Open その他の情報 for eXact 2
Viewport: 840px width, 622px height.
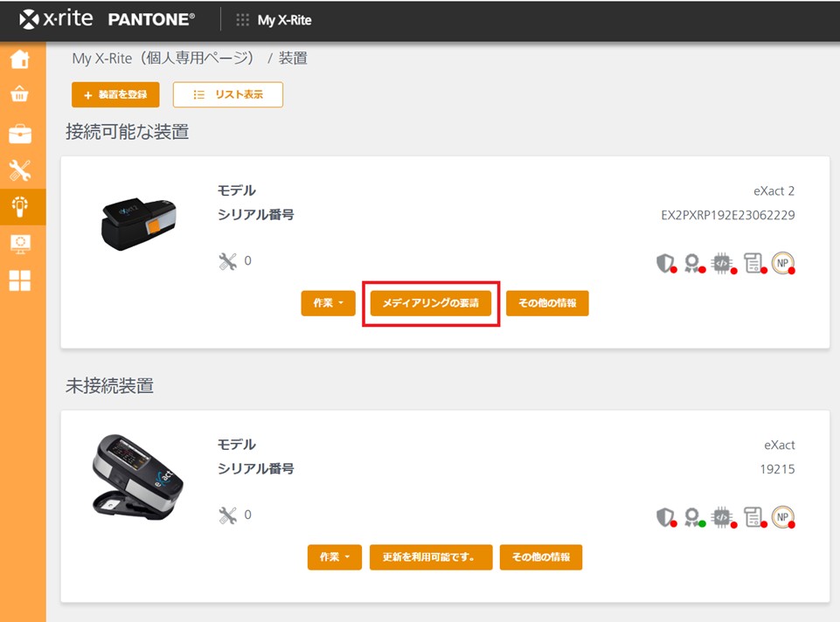[x=547, y=303]
